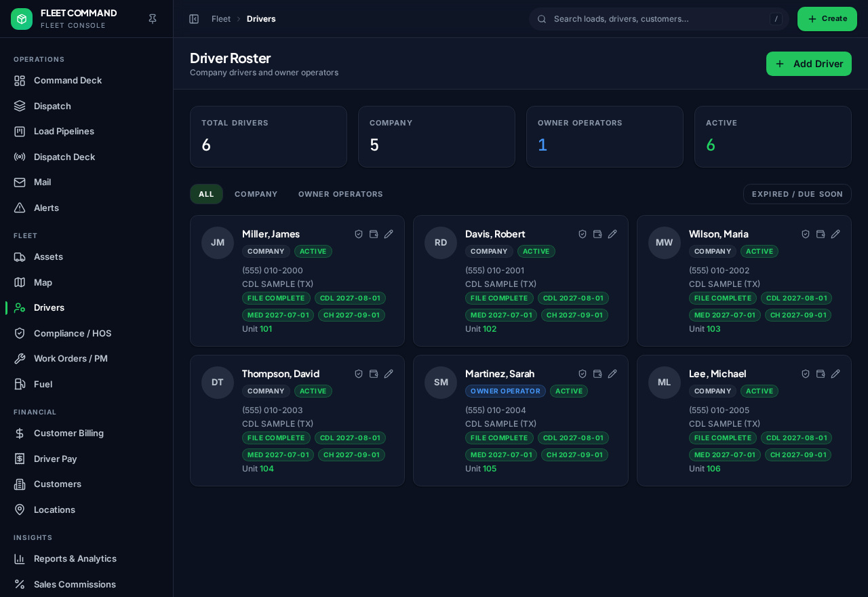The height and width of the screenshot is (597, 868).
Task: Go to Dispatch in the sidebar
Action: click(x=87, y=106)
